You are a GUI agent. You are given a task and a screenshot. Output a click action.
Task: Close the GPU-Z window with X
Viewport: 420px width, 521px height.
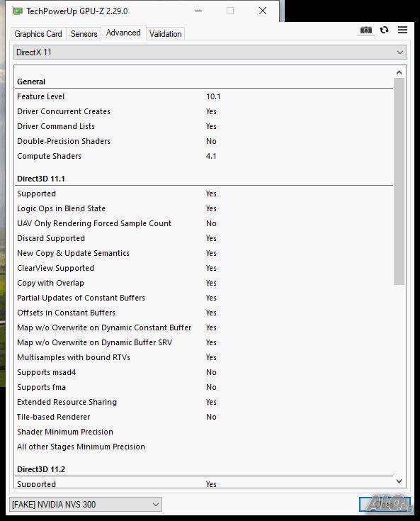click(263, 11)
